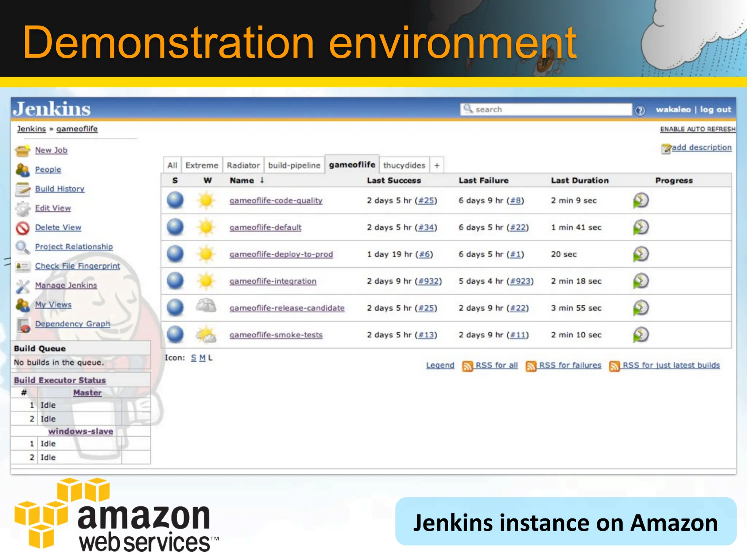Screen dimensions: 747x560
Task: Click the gameoflife breadcrumb link
Action: [77, 129]
